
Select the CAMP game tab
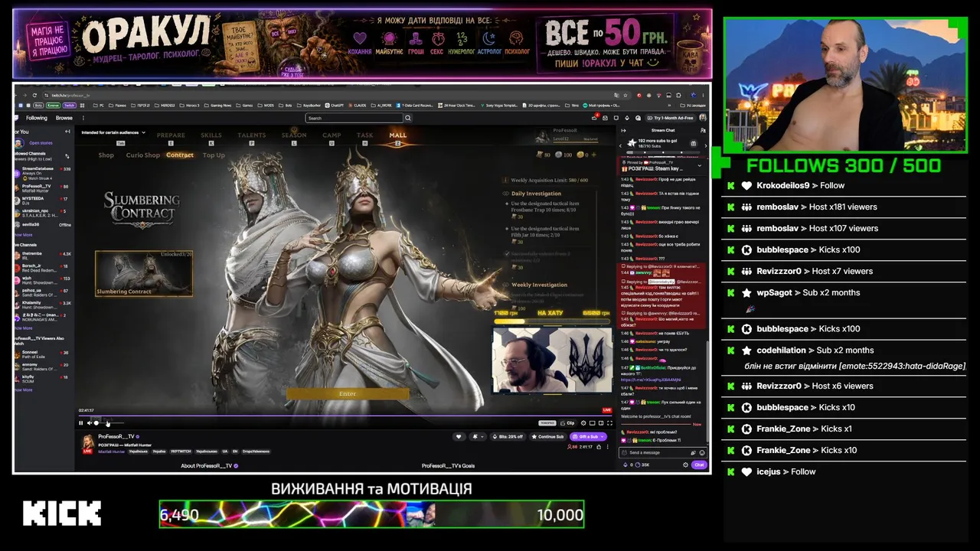tap(332, 135)
